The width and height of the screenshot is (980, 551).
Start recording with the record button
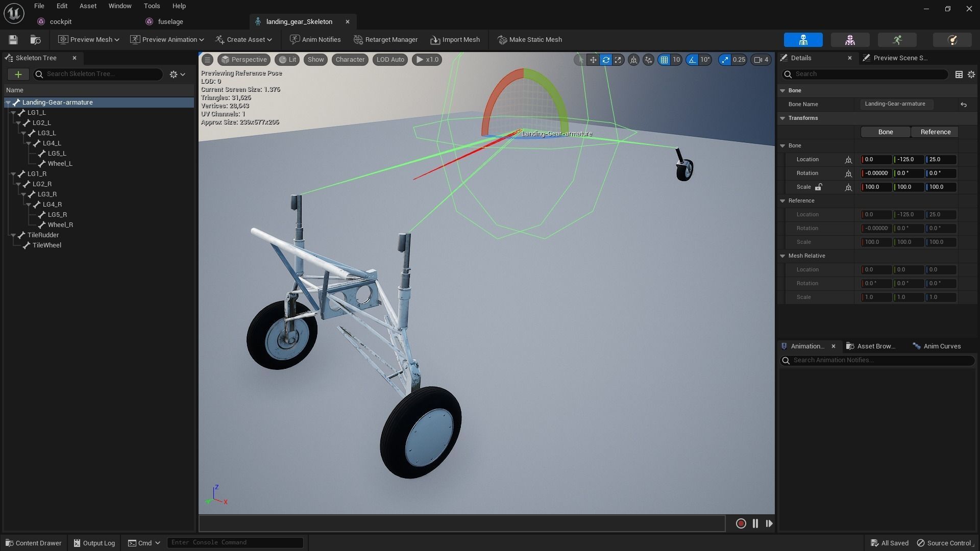(x=741, y=523)
